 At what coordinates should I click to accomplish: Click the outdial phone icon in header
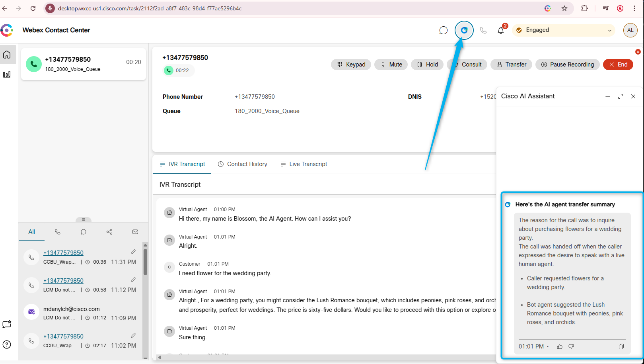[x=483, y=30]
